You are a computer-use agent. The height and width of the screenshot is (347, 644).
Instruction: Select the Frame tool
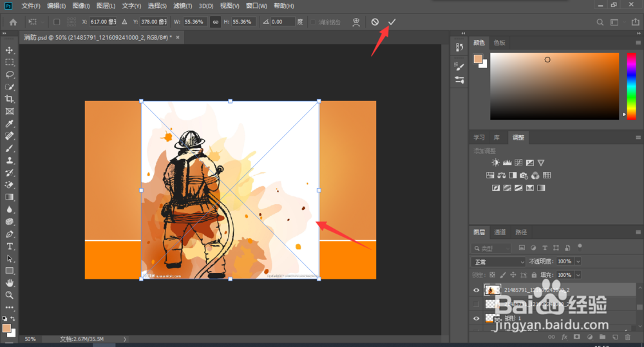(x=10, y=111)
